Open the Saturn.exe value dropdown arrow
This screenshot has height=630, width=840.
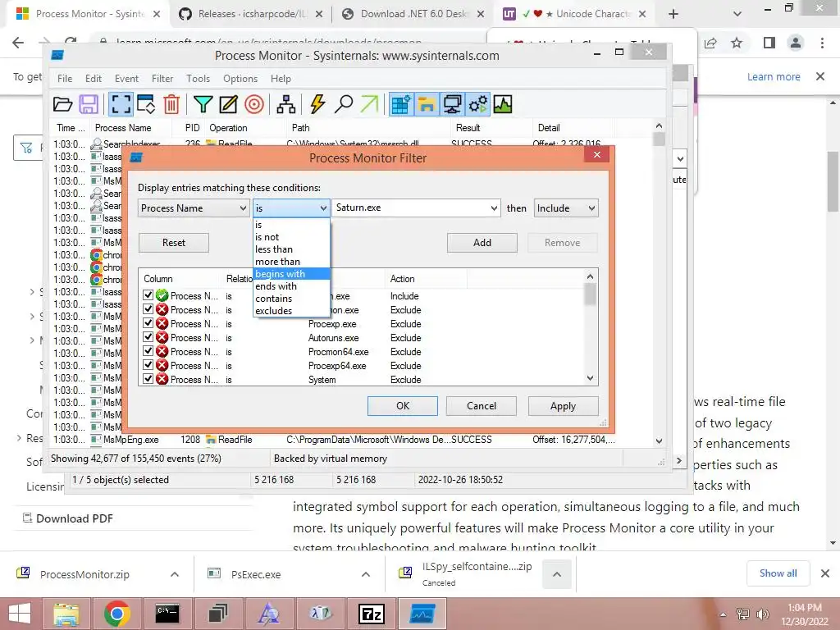(493, 208)
